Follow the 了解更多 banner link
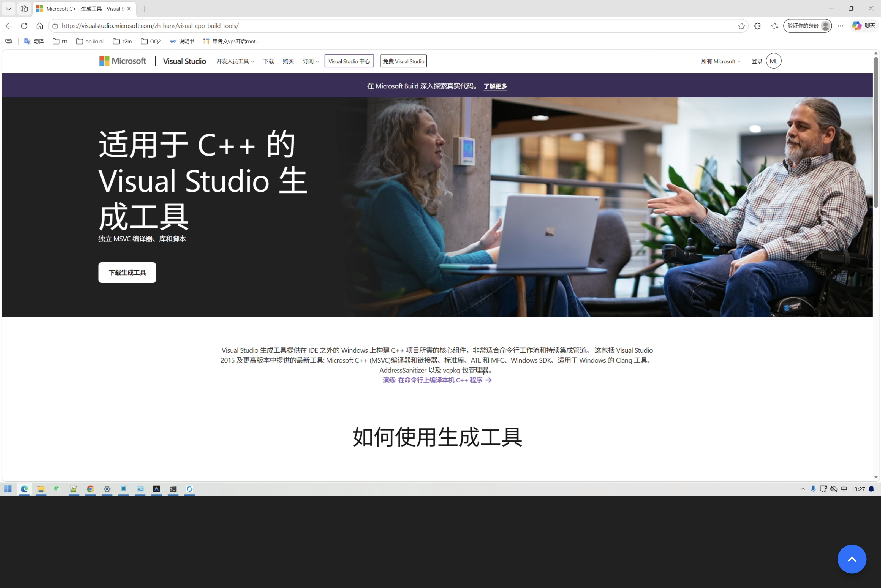The image size is (881, 588). (x=495, y=86)
